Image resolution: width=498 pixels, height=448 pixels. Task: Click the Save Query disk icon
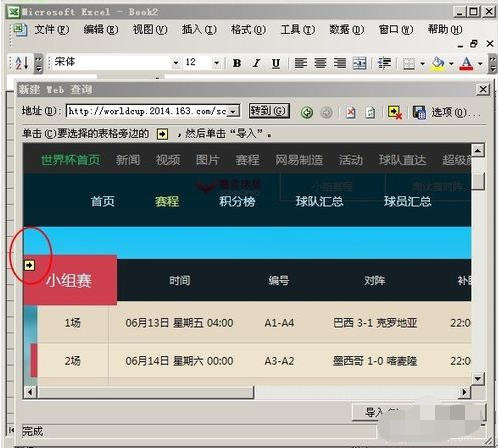click(x=419, y=112)
